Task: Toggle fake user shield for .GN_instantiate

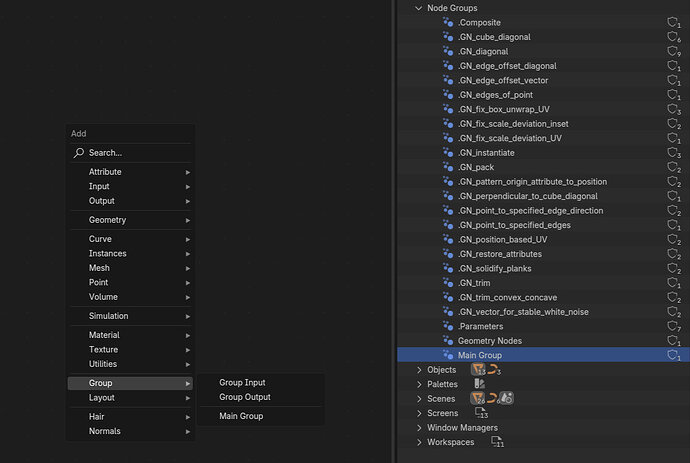Action: pyautogui.click(x=673, y=152)
